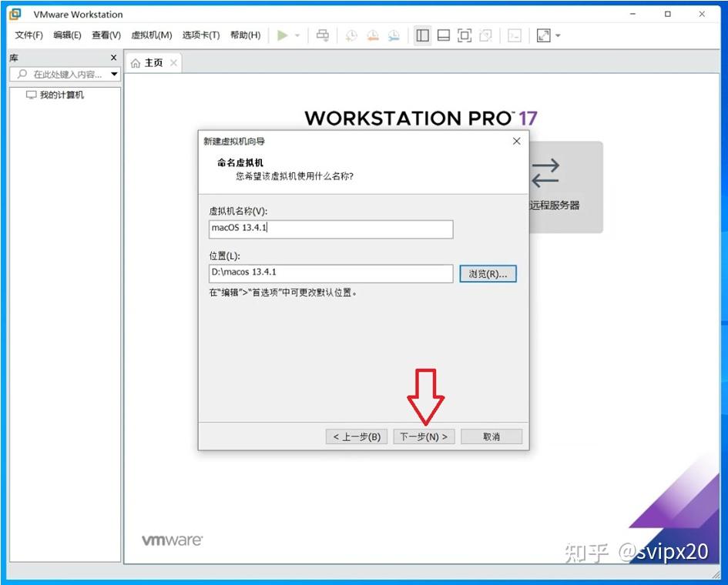This screenshot has height=585, width=728.
Task: Click the 浏览(R)... button
Action: [488, 274]
